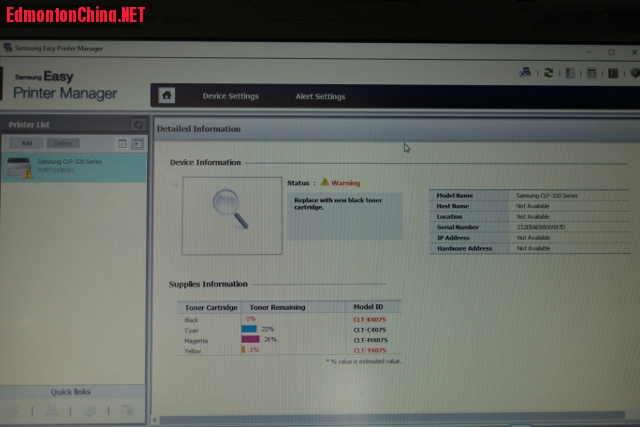Refresh the Printer List panel
This screenshot has height=427, width=640.
pos(138,124)
